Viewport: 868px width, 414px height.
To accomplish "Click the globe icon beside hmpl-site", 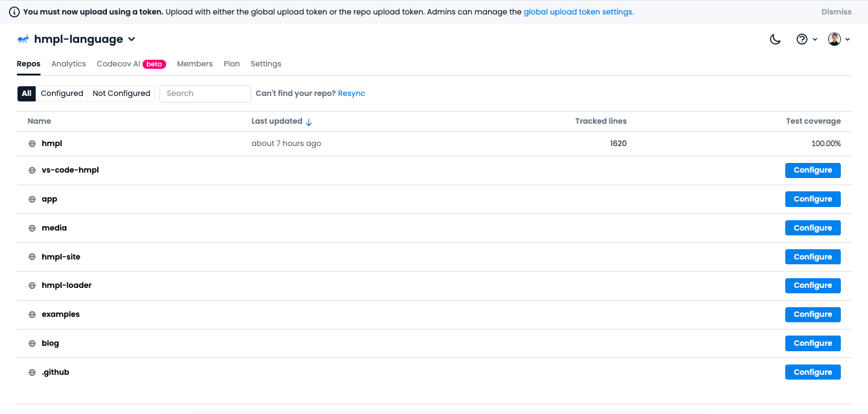I will pyautogui.click(x=32, y=257).
